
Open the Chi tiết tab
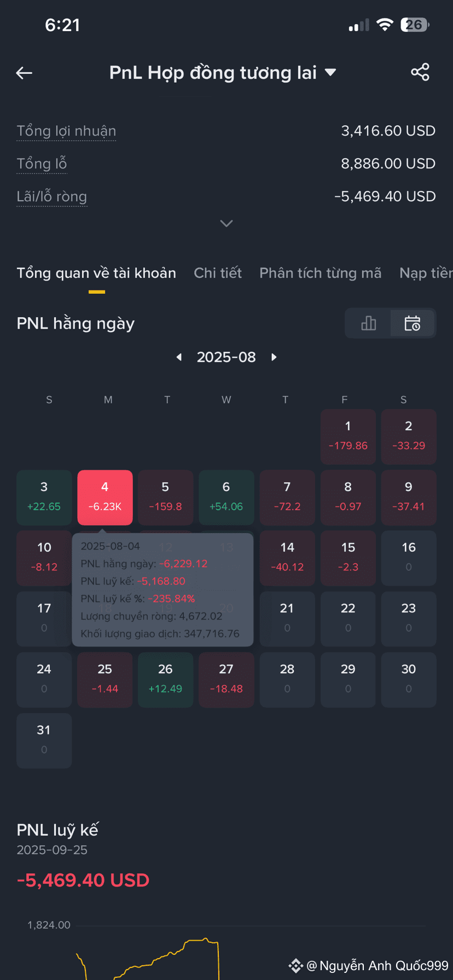[x=218, y=273]
